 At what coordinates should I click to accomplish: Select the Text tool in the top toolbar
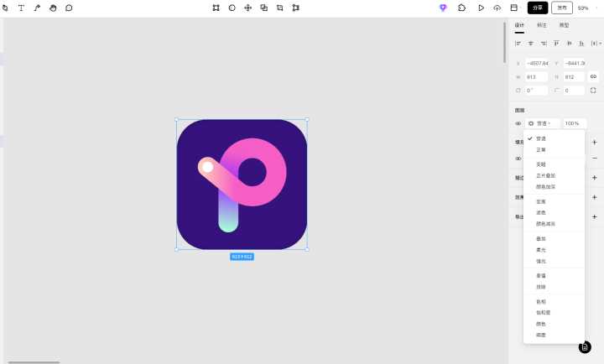21,8
